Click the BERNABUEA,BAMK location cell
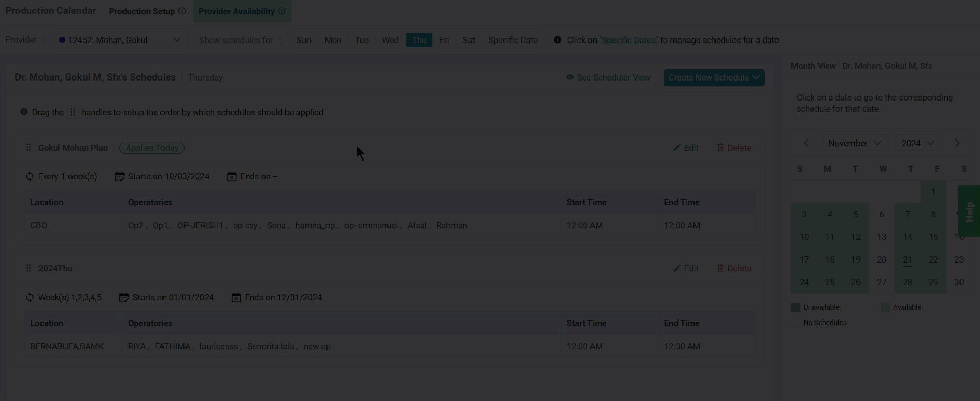 (73, 346)
